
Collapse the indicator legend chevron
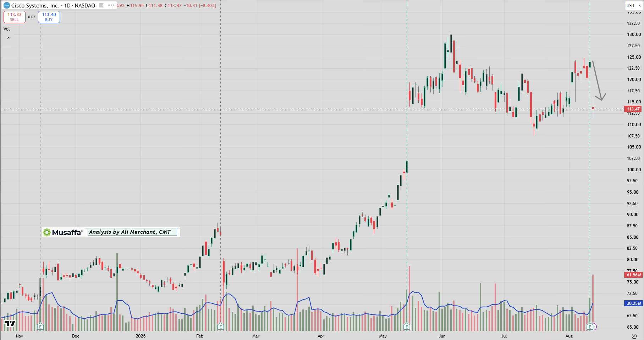pos(9,38)
